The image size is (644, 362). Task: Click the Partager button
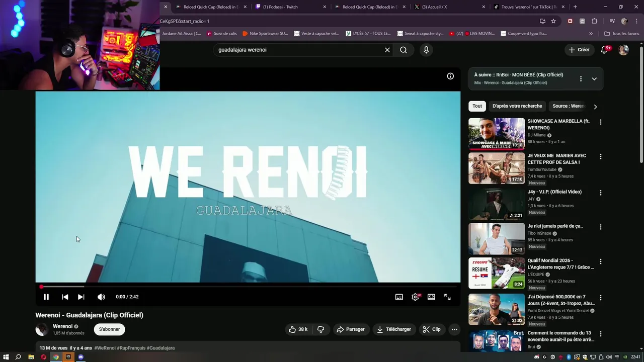pyautogui.click(x=350, y=329)
